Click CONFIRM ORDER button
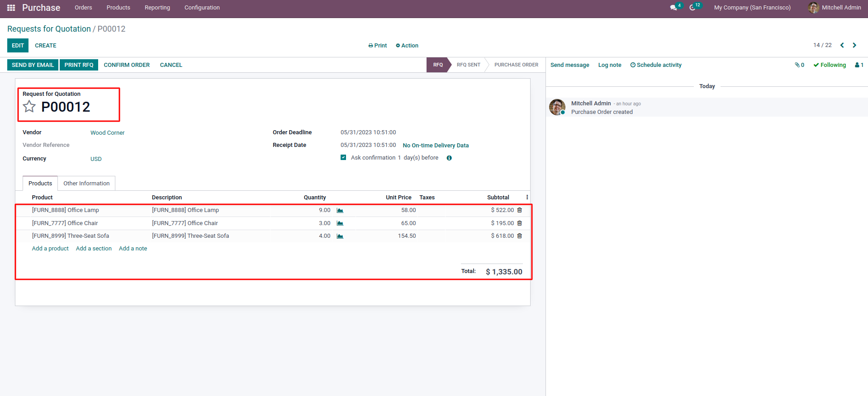This screenshot has width=868, height=396. 127,65
